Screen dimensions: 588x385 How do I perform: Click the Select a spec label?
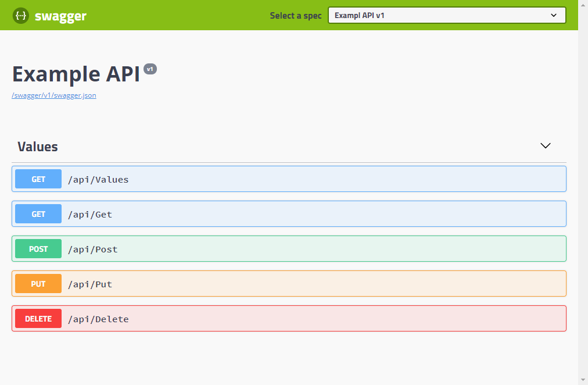pos(296,16)
